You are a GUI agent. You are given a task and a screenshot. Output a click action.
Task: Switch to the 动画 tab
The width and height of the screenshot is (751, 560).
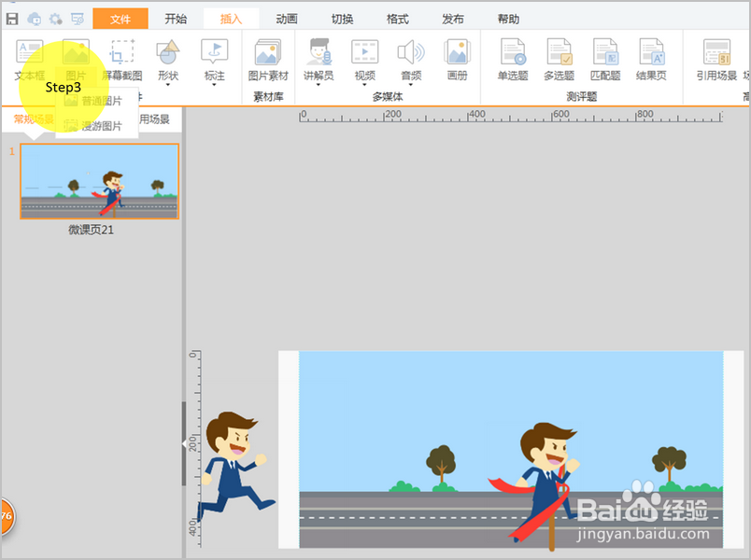point(287,19)
